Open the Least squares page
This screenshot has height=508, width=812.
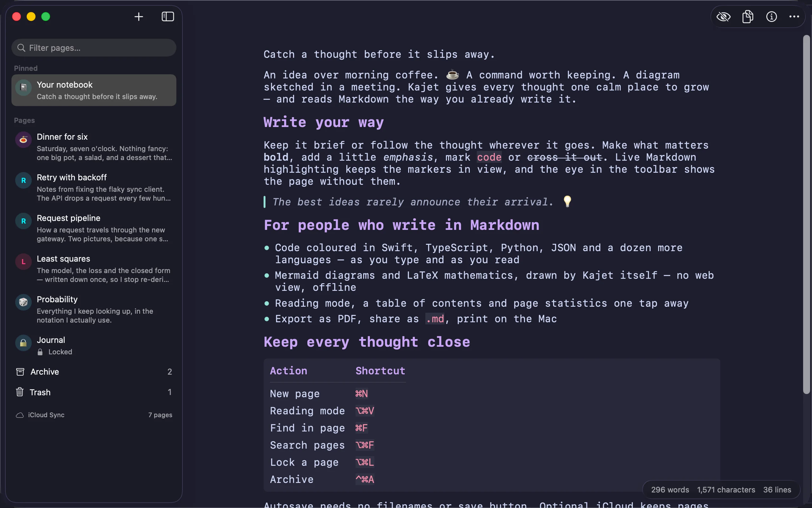(x=94, y=269)
